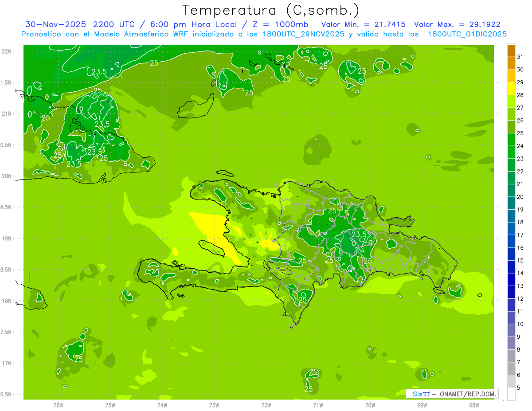Click the color bar label "5"
This screenshot has width=532, height=411.
coord(519,388)
